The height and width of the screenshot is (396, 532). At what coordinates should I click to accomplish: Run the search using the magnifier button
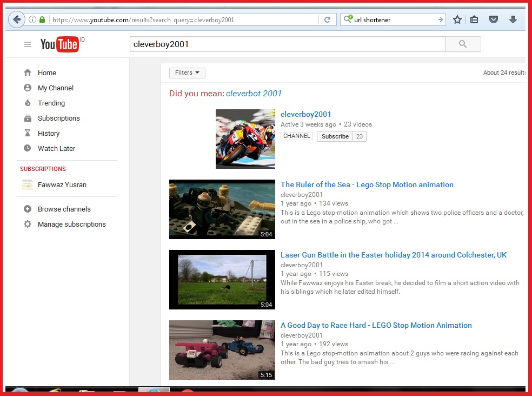(x=463, y=44)
